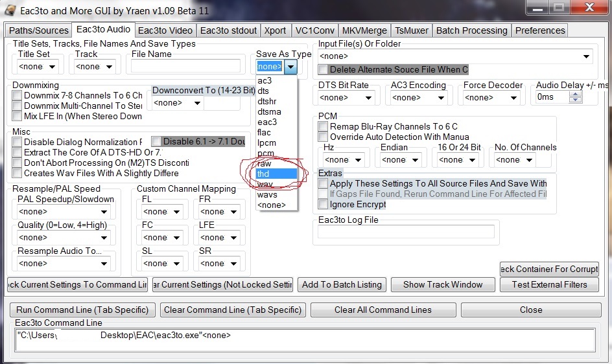Click the Eac3to Command Line text box

[x=305, y=340]
